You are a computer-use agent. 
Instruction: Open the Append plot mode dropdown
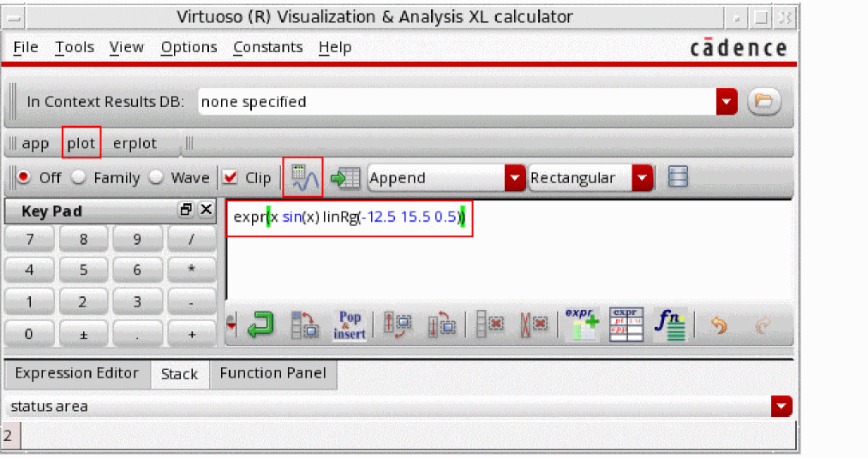(515, 178)
